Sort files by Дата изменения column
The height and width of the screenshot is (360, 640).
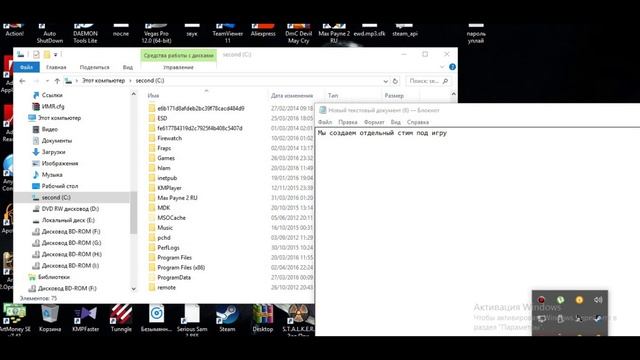point(292,96)
